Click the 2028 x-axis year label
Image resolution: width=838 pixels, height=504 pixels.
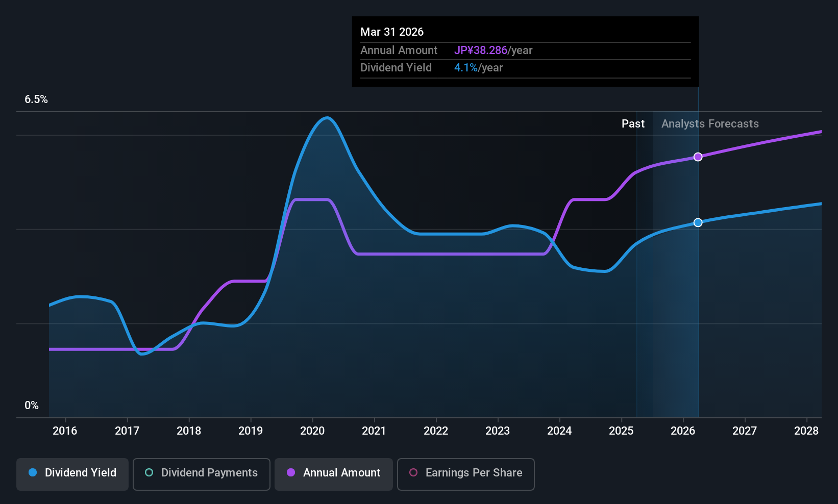pos(806,431)
